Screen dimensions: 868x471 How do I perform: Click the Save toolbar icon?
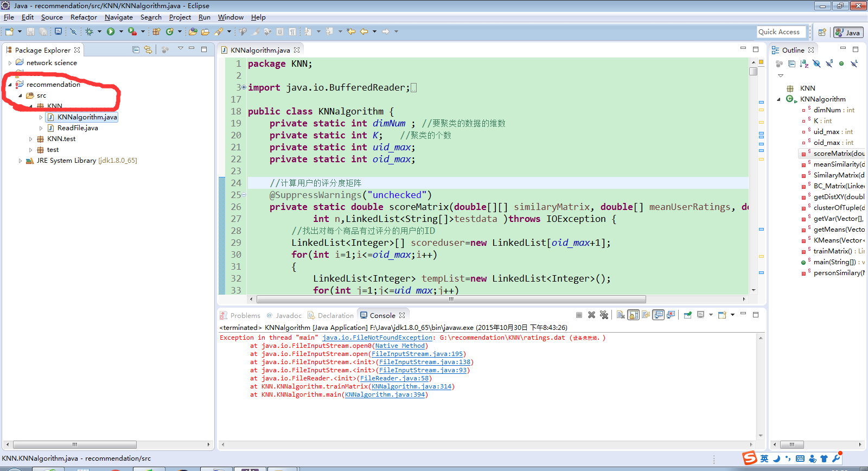(x=31, y=32)
